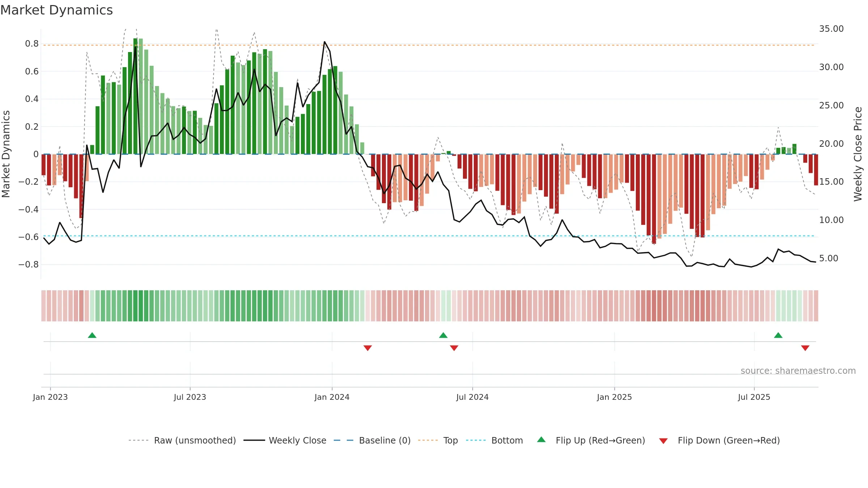Click the Flip Down (Green→Red) legend entry
Viewport: 868px width, 488px height.
[x=719, y=440]
